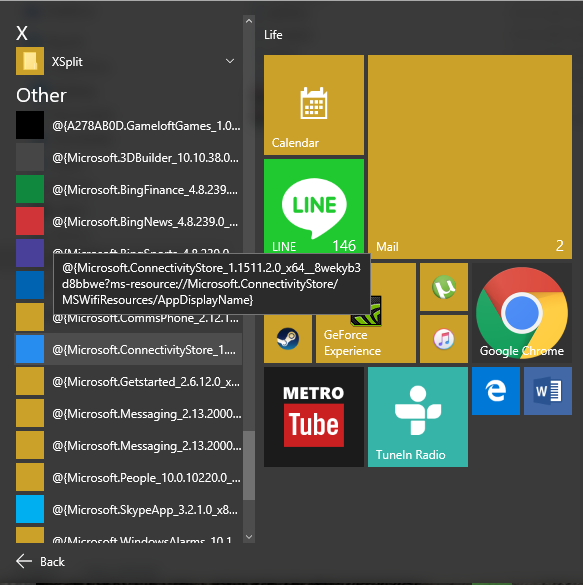583x585 pixels.
Task: Open the @{Microsoft.SkypeApp_3.2.1.0_x8... entry
Action: [x=129, y=509]
